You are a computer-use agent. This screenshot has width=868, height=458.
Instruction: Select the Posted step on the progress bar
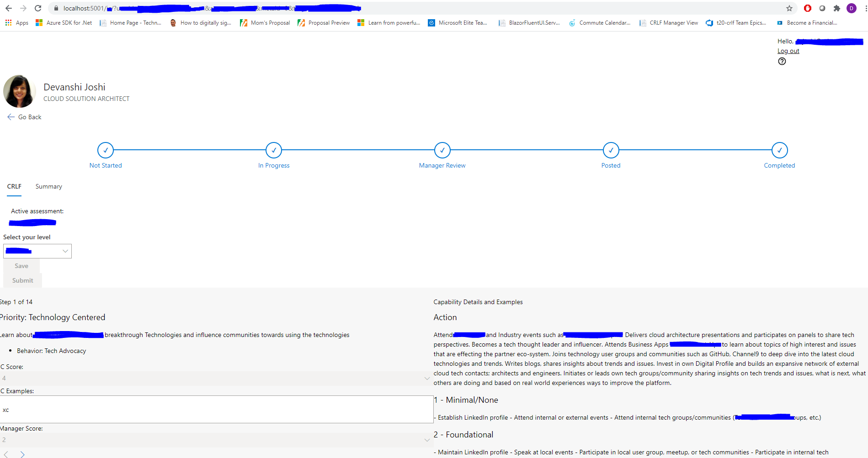pyautogui.click(x=611, y=150)
